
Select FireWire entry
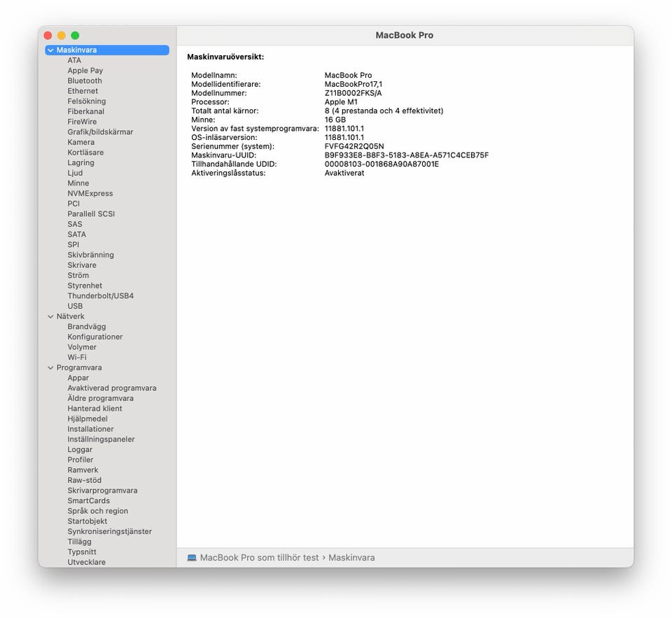[x=82, y=122]
